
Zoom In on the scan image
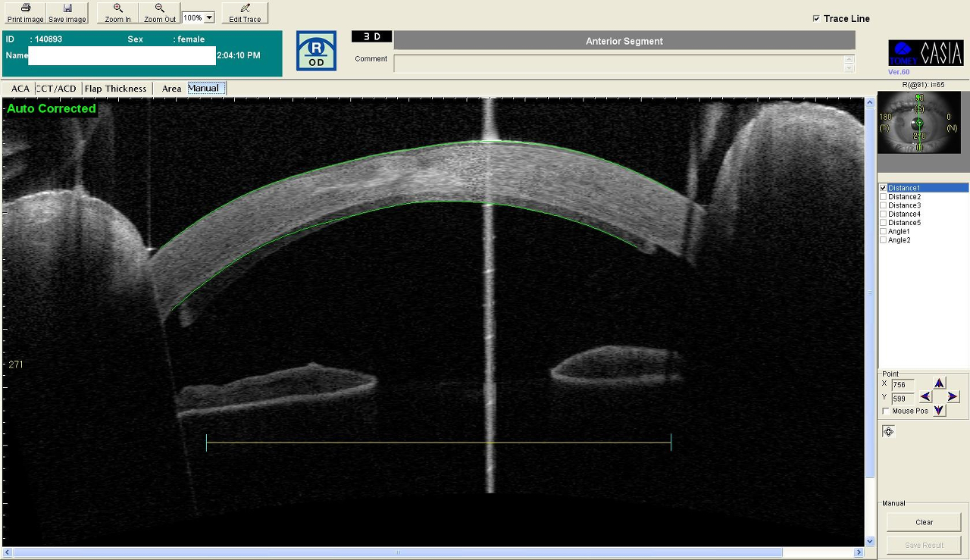(x=117, y=13)
